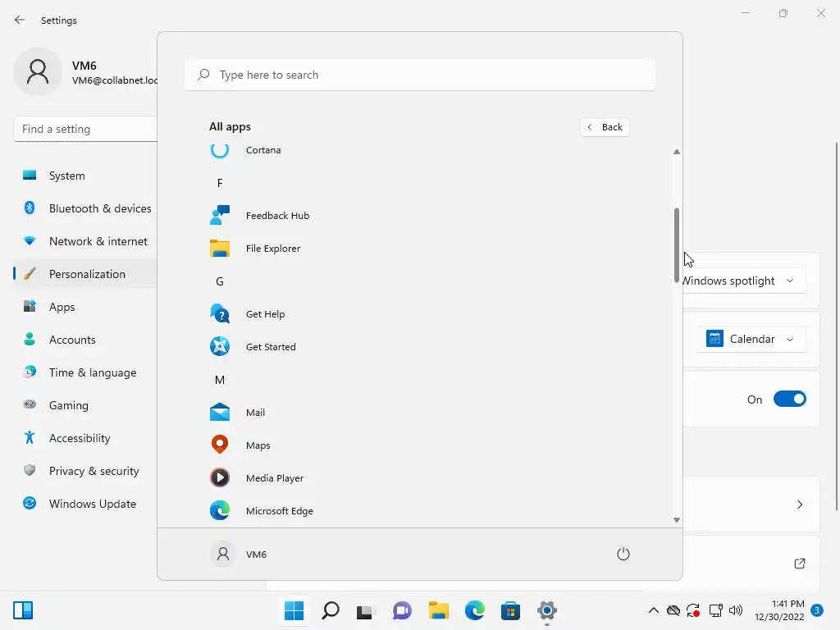Open Task View on taskbar
This screenshot has width=840, height=630.
pos(366,610)
